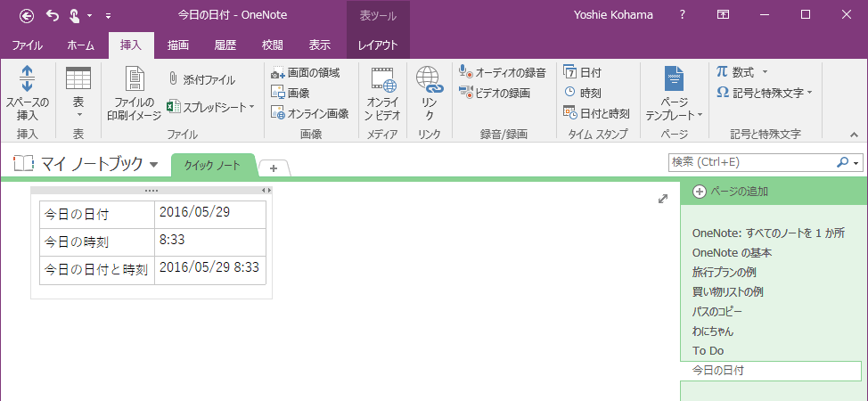868x401 pixels.
Task: Open the search scope dropdown arrow
Action: 856,163
